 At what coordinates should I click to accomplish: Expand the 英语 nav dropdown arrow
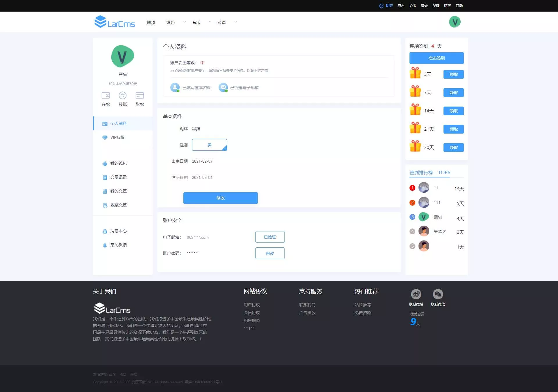[235, 22]
